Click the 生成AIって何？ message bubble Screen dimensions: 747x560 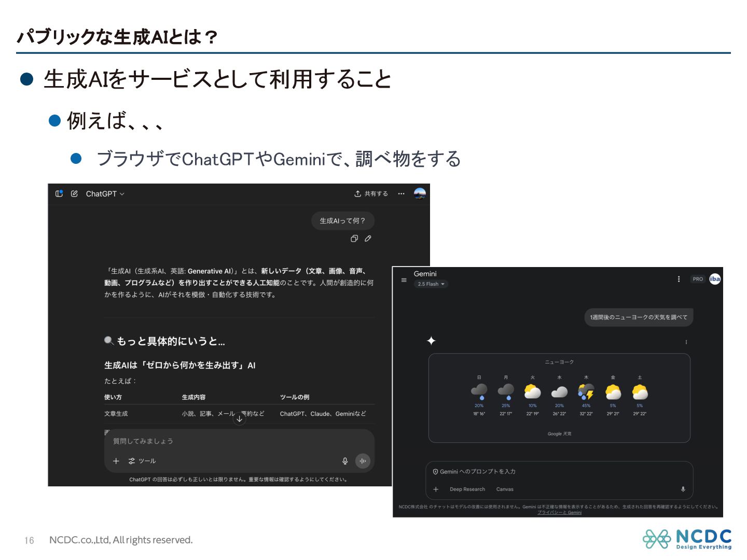(x=343, y=221)
